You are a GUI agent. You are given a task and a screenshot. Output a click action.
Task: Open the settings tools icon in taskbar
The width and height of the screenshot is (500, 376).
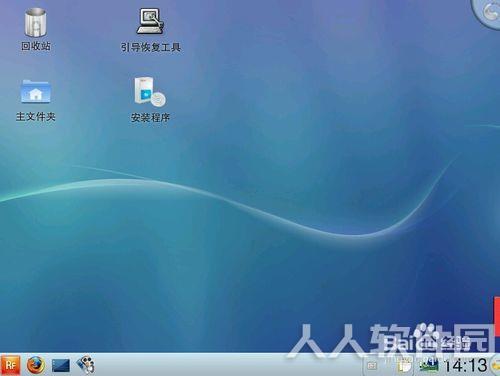(x=86, y=365)
